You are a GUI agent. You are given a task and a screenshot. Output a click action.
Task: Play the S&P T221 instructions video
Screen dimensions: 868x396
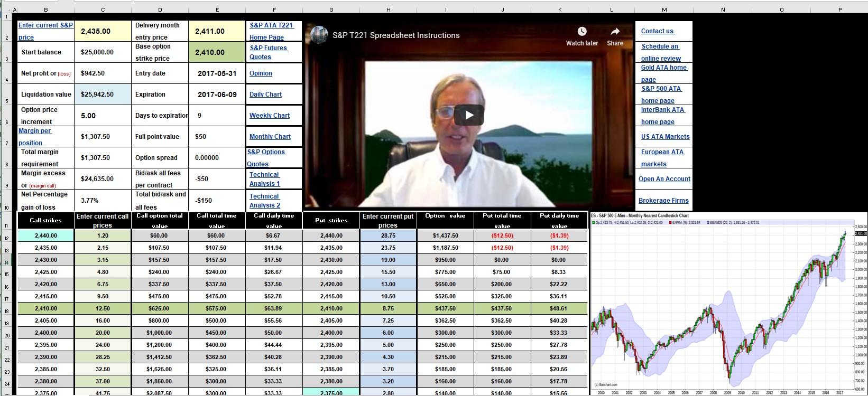point(469,115)
